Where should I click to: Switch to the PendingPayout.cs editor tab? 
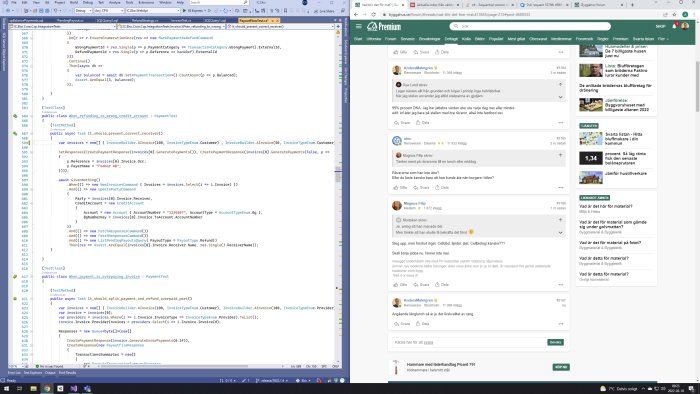pyautogui.click(x=70, y=21)
